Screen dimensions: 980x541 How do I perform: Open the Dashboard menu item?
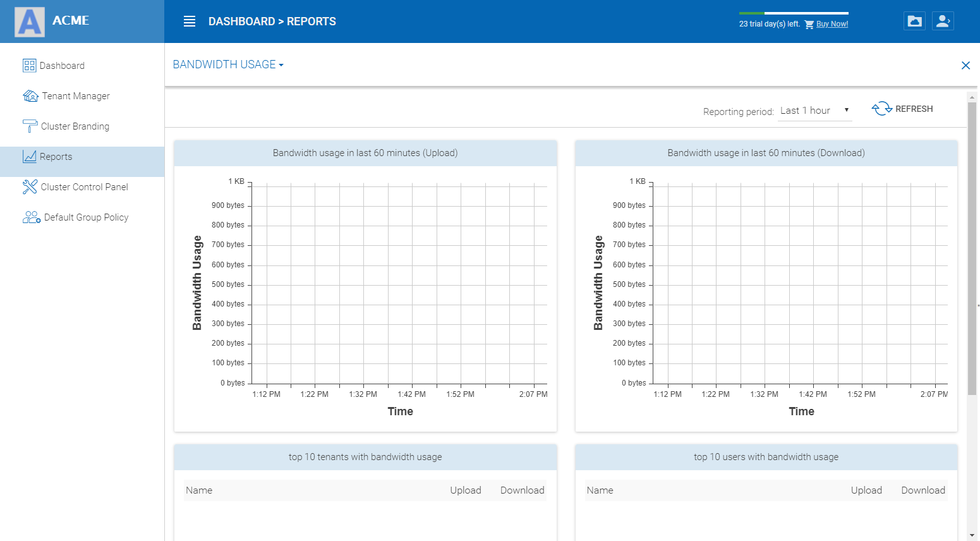82,66
